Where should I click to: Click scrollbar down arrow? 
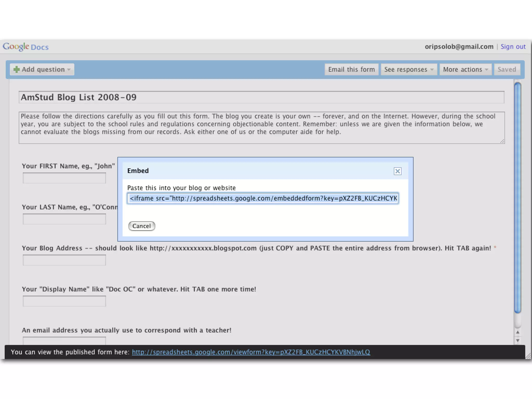coord(517,340)
